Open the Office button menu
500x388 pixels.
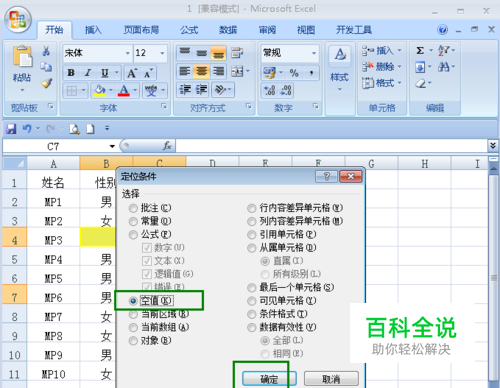(18, 19)
